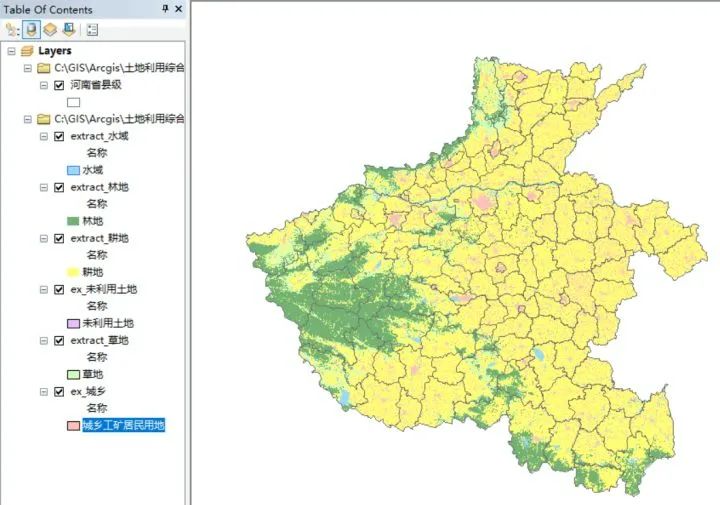
Task: Click first C:\GIS\Arcgis folder icon
Action: pyautogui.click(x=43, y=68)
